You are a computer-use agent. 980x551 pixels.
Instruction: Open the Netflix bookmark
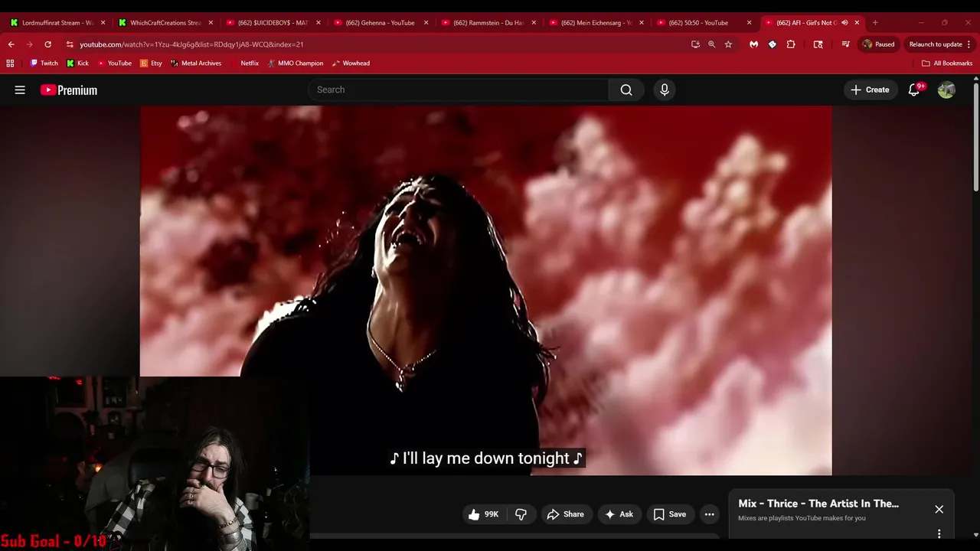[245, 64]
